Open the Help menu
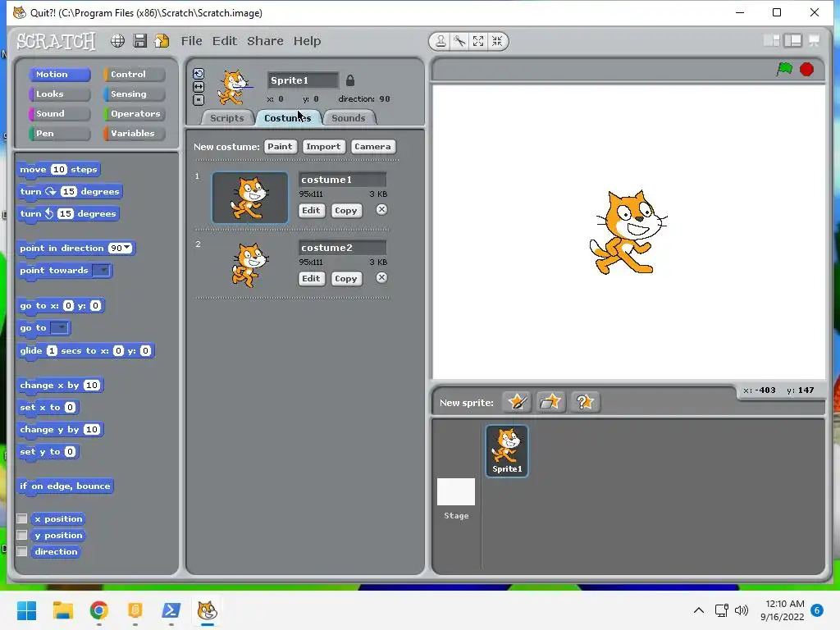 (307, 41)
